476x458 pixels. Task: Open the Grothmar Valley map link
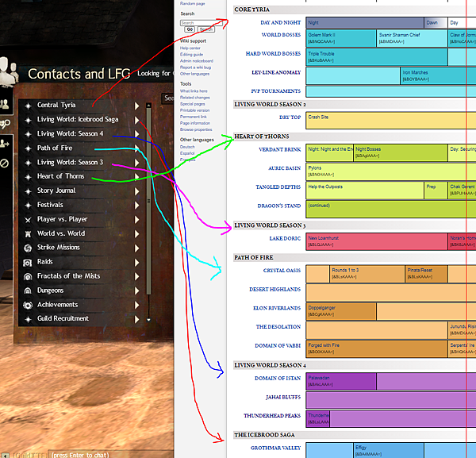click(x=275, y=448)
